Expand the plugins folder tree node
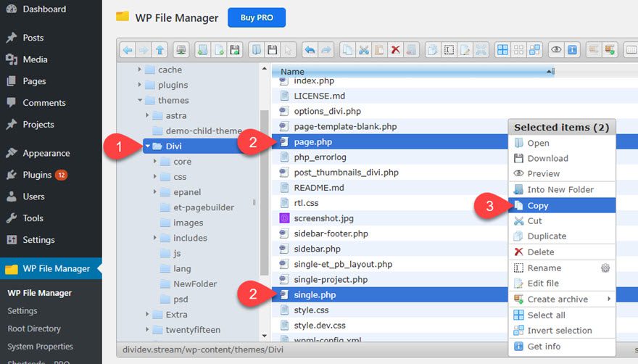The width and height of the screenshot is (638, 364). (x=139, y=85)
